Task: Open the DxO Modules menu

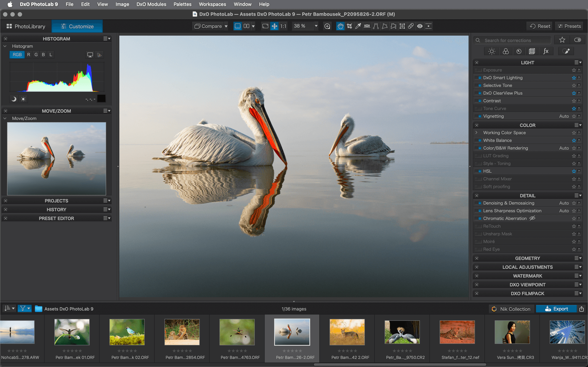Action: (x=151, y=4)
